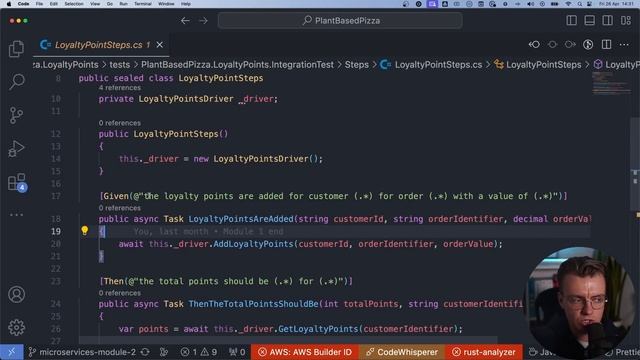Open the Explorer view in activity bar

pos(16,49)
